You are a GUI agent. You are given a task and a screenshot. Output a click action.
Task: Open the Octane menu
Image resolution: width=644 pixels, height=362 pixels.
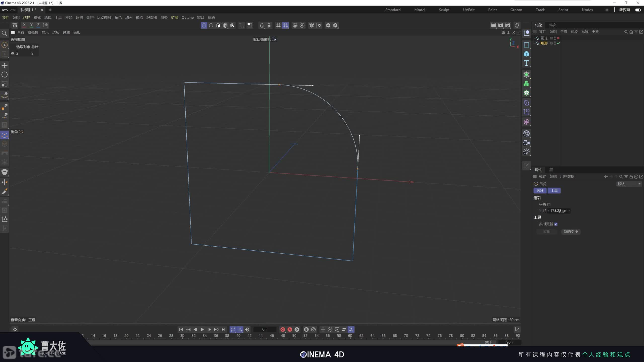coord(187,18)
